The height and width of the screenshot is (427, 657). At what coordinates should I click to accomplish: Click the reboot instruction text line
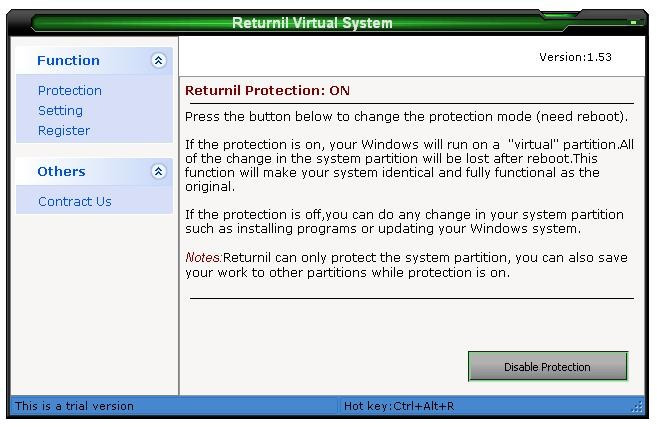tap(406, 116)
